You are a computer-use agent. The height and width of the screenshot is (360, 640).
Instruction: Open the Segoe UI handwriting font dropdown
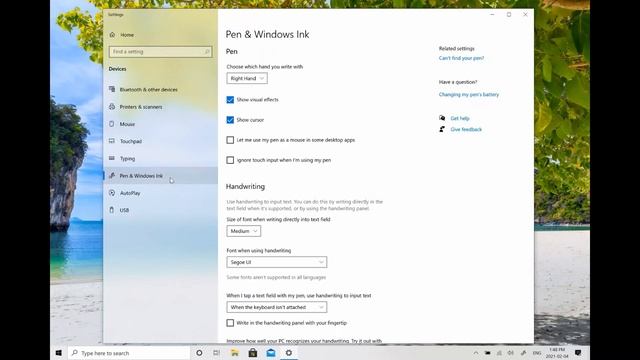(277, 262)
